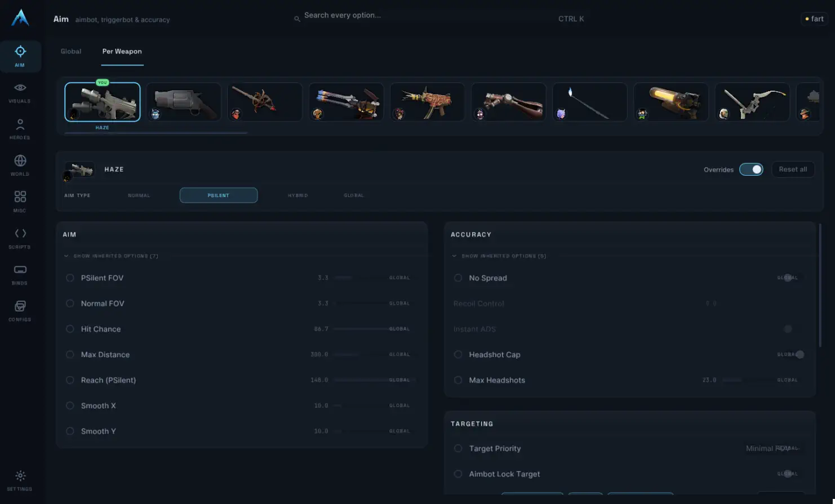Select the Normal aim type button

point(139,195)
